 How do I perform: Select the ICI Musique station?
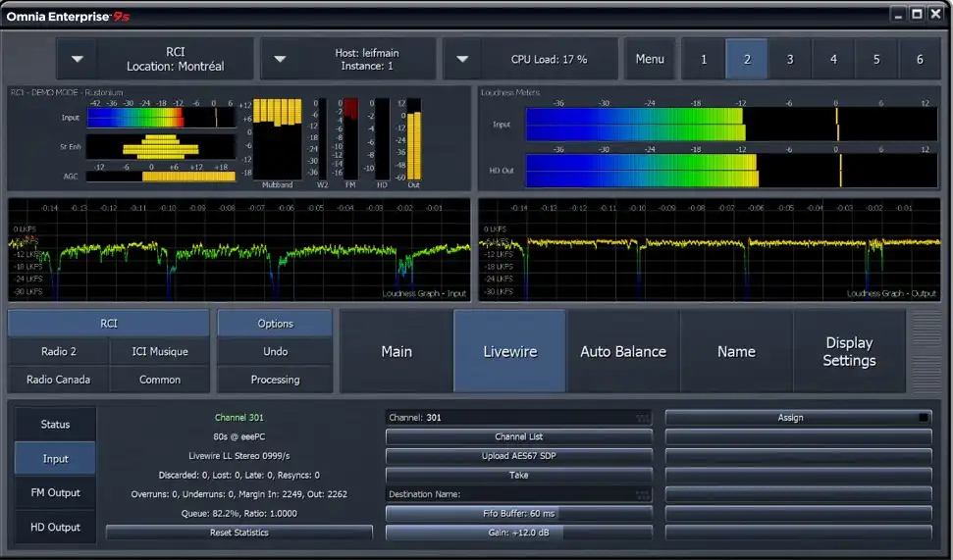(160, 352)
